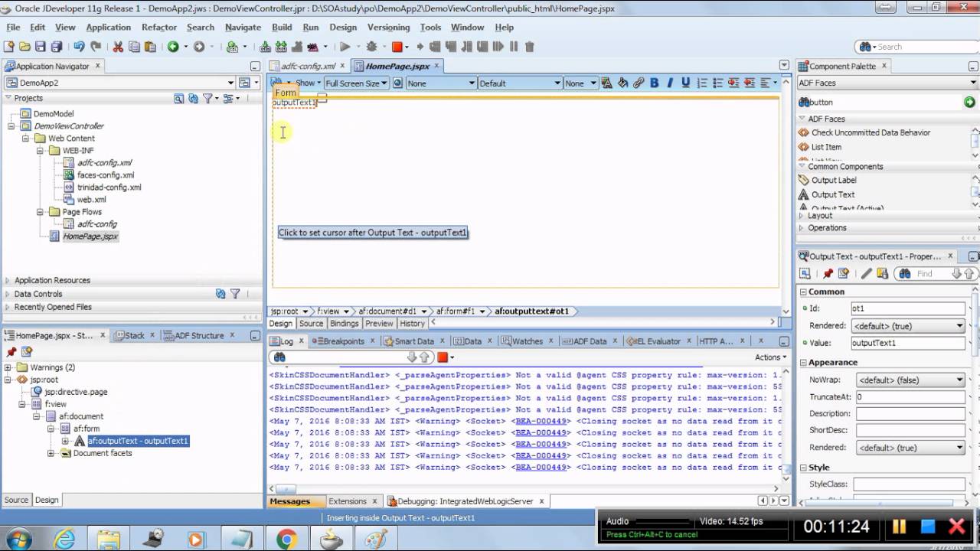Open the Versioning menu
Viewport: 980px width, 551px height.
(389, 27)
